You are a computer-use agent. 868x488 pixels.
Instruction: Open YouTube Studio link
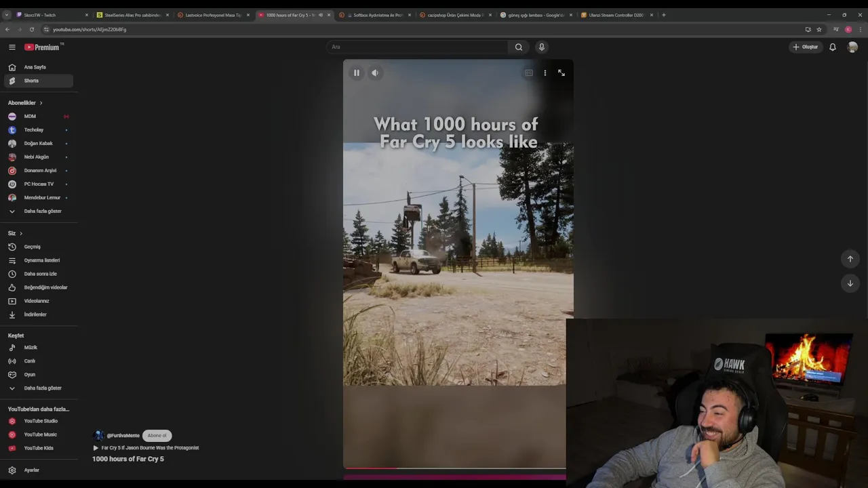click(39, 421)
